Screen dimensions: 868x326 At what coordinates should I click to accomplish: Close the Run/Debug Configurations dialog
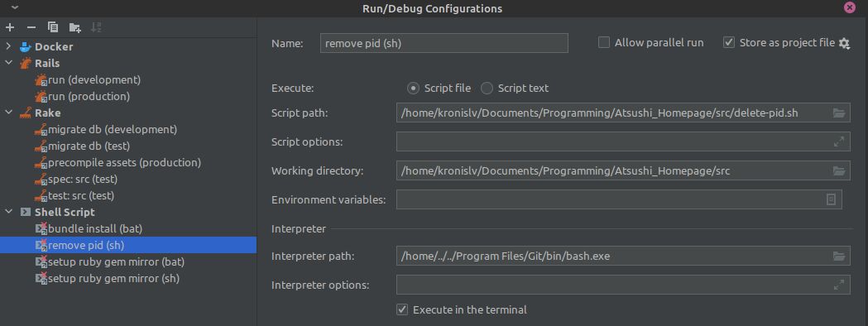click(x=849, y=7)
